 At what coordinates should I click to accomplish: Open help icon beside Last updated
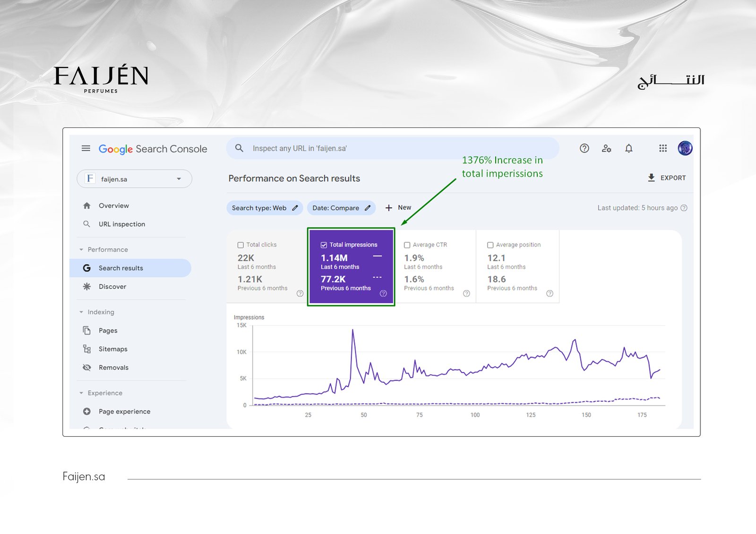[x=684, y=208]
